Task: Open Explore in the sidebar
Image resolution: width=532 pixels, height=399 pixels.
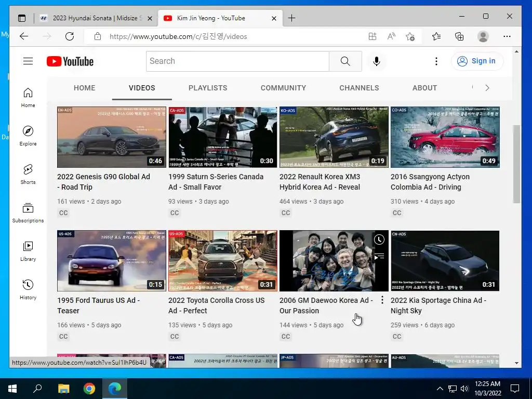Action: pos(28,136)
